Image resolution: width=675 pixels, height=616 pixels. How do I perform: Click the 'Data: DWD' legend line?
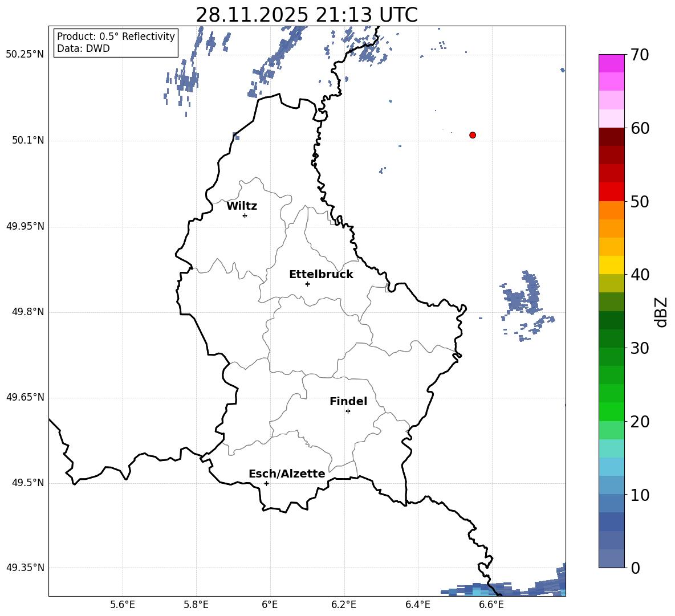click(x=83, y=48)
